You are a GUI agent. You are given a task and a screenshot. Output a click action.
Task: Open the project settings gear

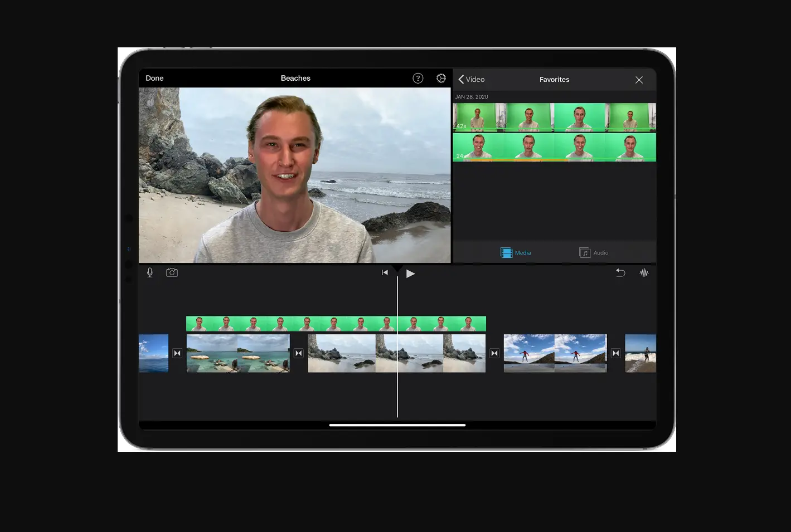click(x=441, y=78)
